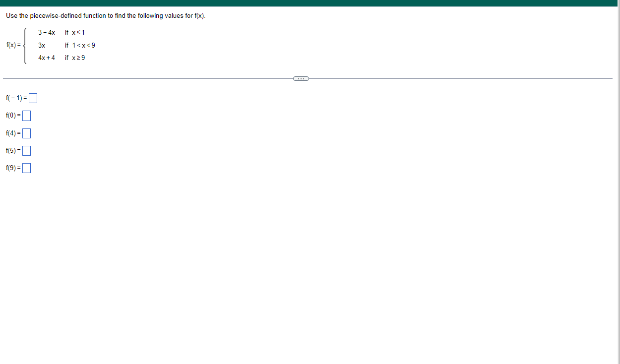This screenshot has width=620, height=364.
Task: Click the f(5) answer box
Action: point(26,151)
